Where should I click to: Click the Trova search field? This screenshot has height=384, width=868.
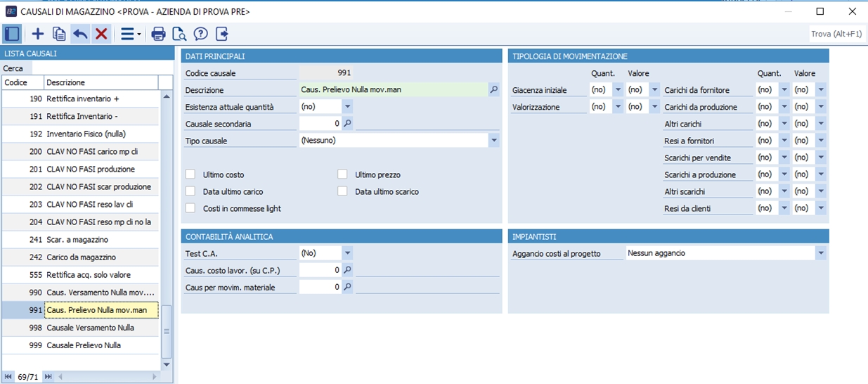pyautogui.click(x=838, y=34)
